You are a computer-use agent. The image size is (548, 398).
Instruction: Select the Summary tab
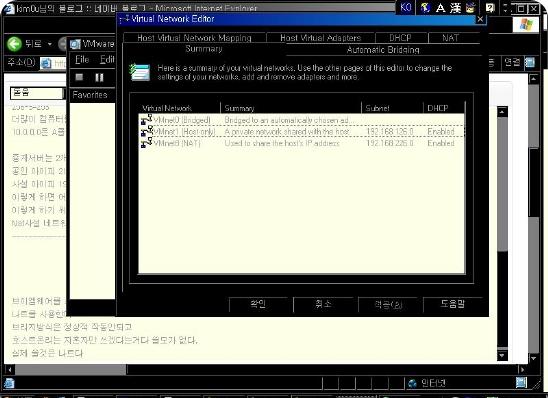coord(204,49)
